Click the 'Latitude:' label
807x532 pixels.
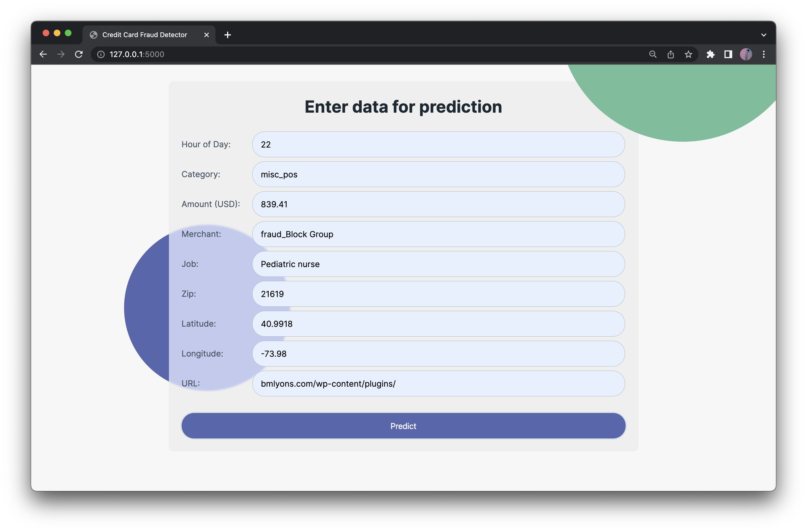point(199,323)
